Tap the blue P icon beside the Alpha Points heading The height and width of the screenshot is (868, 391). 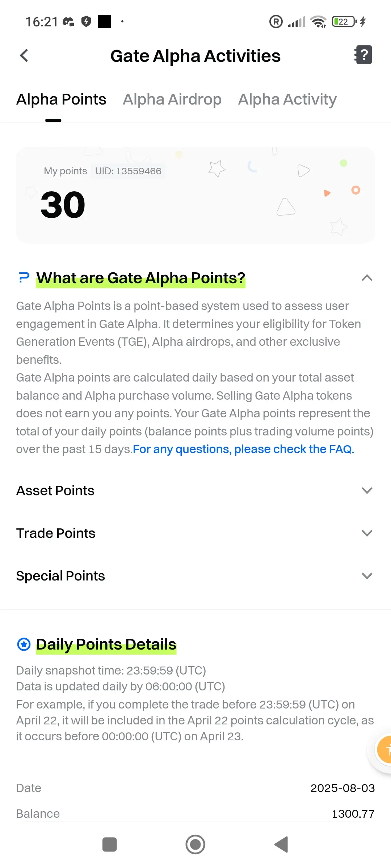pyautogui.click(x=24, y=278)
